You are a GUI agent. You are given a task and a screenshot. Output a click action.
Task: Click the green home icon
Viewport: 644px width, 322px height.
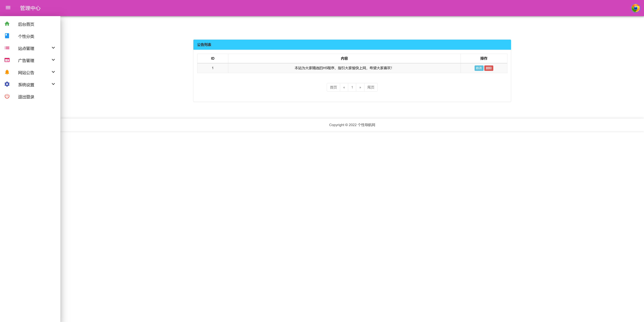[x=7, y=24]
